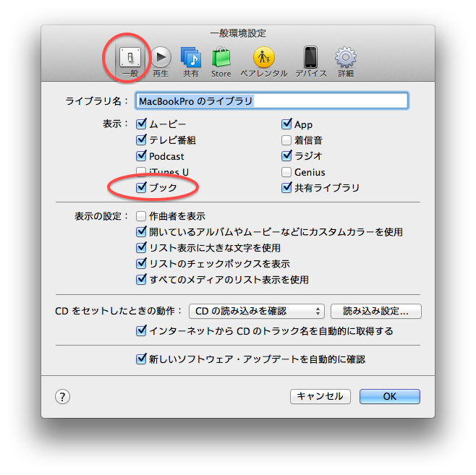Click the help question mark button
476x475 pixels.
(x=62, y=396)
